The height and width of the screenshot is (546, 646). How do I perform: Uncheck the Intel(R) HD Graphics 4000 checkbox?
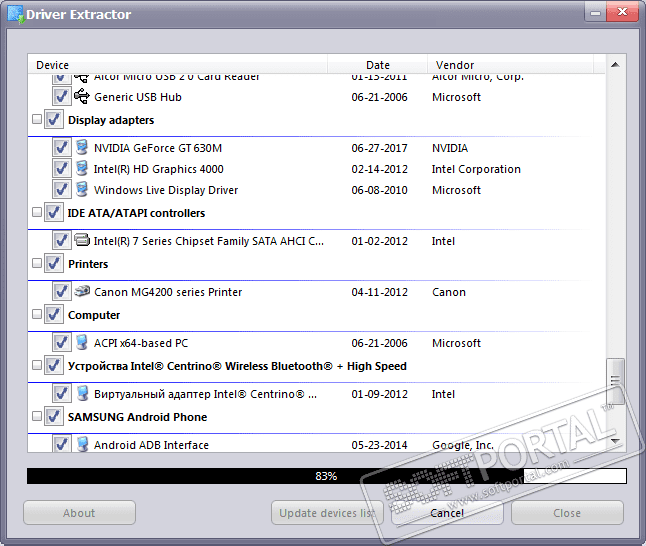tap(62, 169)
